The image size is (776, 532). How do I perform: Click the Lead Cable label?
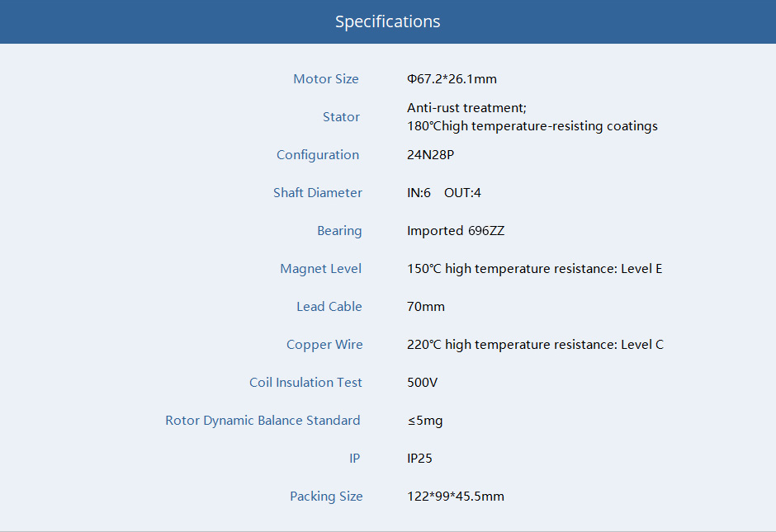[x=329, y=307]
